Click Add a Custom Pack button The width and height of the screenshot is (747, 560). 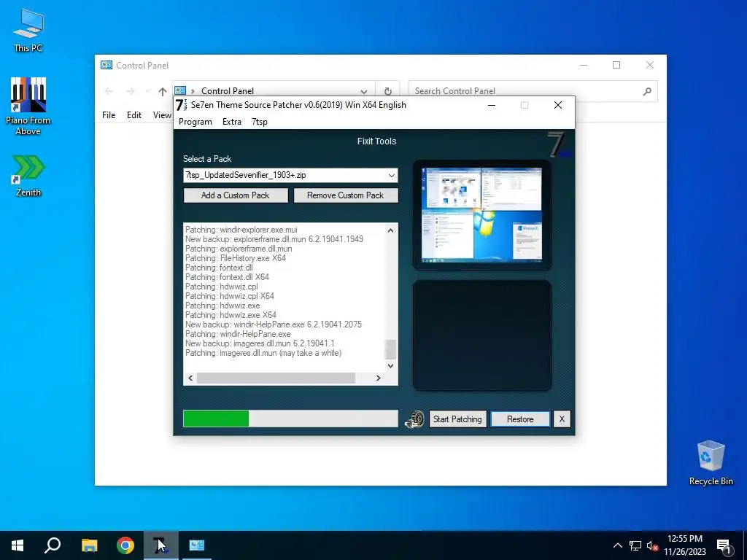point(236,195)
